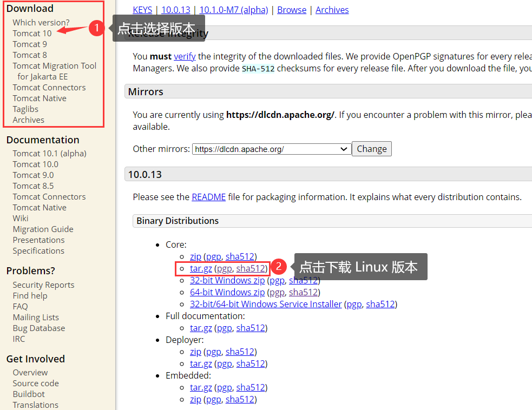
Task: Open the pgp signature for Core zip
Action: click(x=213, y=256)
